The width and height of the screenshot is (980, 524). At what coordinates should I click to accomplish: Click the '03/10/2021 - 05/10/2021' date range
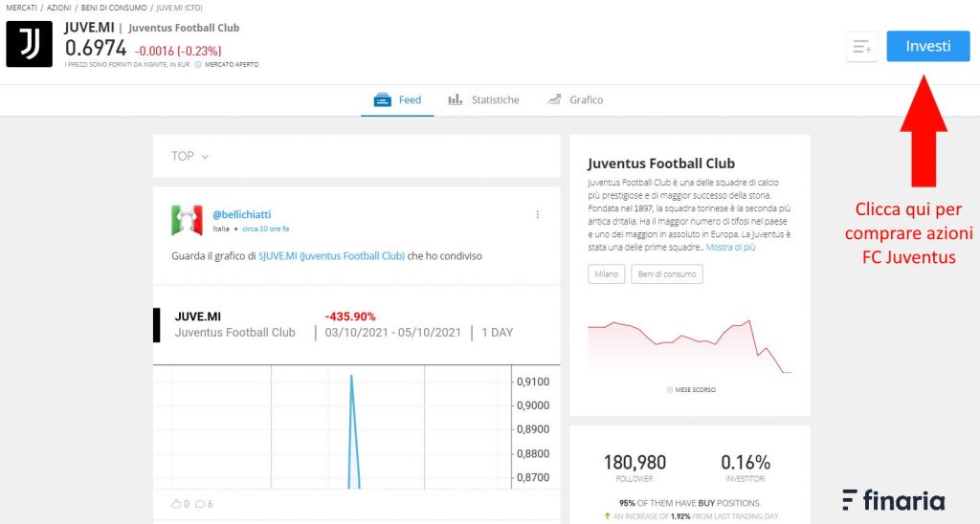pyautogui.click(x=392, y=333)
